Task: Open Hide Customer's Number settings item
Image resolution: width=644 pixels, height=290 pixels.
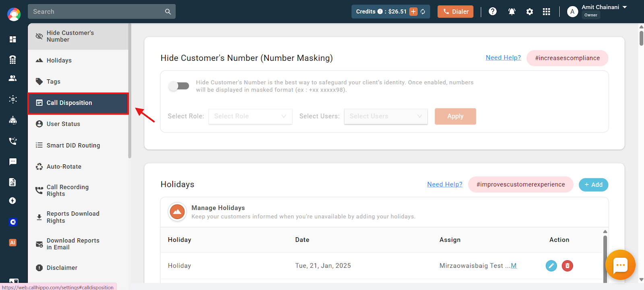Action: (78, 36)
